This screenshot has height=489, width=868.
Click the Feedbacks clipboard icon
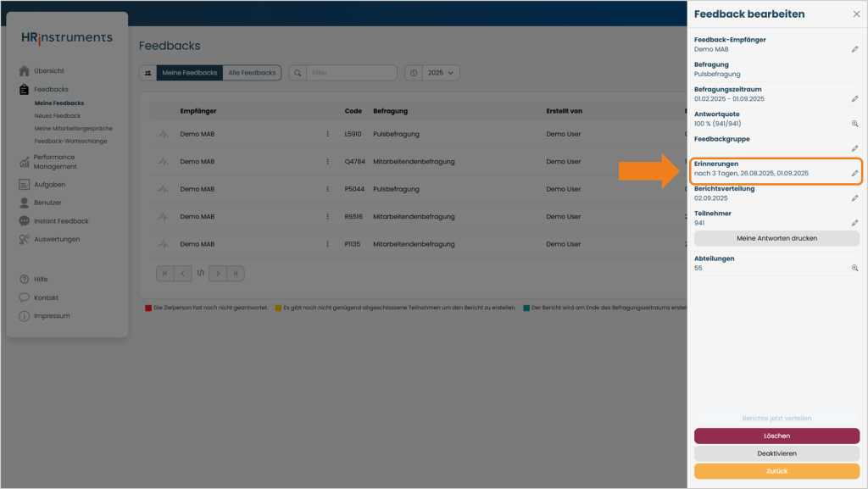coord(24,89)
